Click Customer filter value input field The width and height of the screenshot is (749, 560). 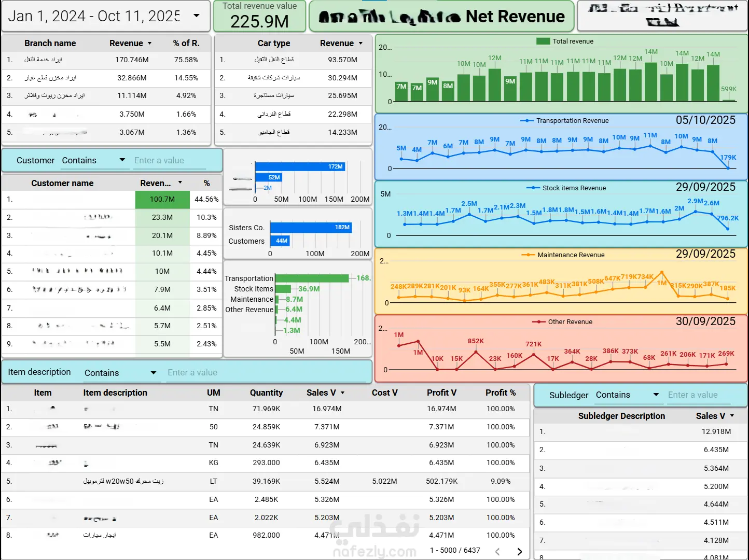(x=170, y=161)
